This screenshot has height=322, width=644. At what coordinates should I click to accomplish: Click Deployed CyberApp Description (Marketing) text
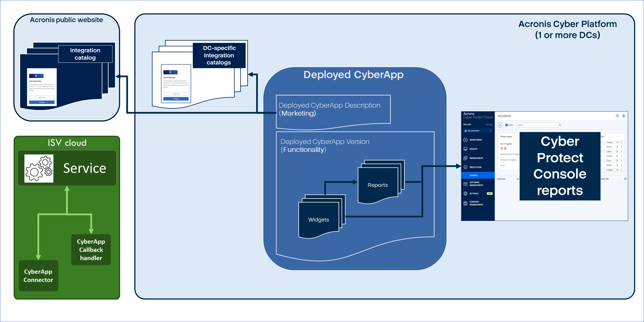click(x=329, y=109)
